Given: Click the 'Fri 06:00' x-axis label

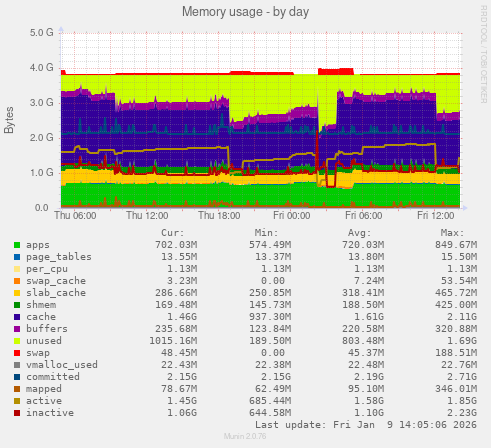Looking at the screenshot, I should 364,216.
